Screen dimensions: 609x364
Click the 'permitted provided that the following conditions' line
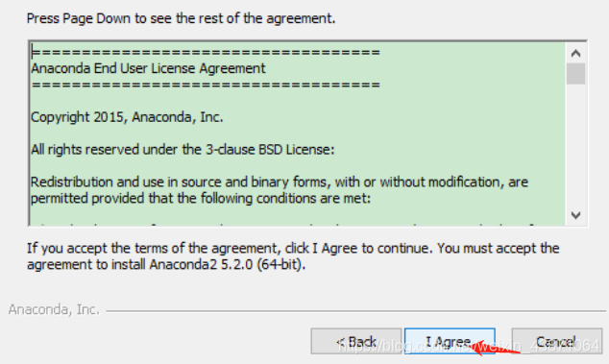pos(201,199)
